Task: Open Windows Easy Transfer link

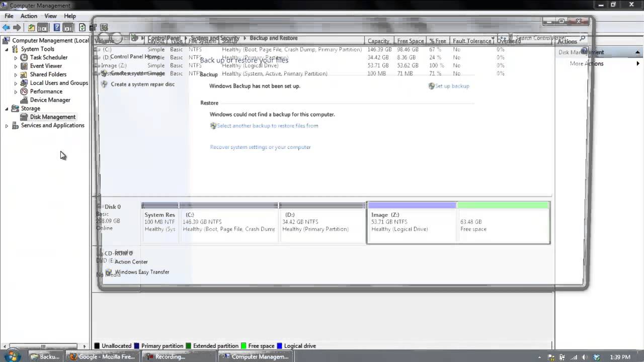Action: [142, 272]
